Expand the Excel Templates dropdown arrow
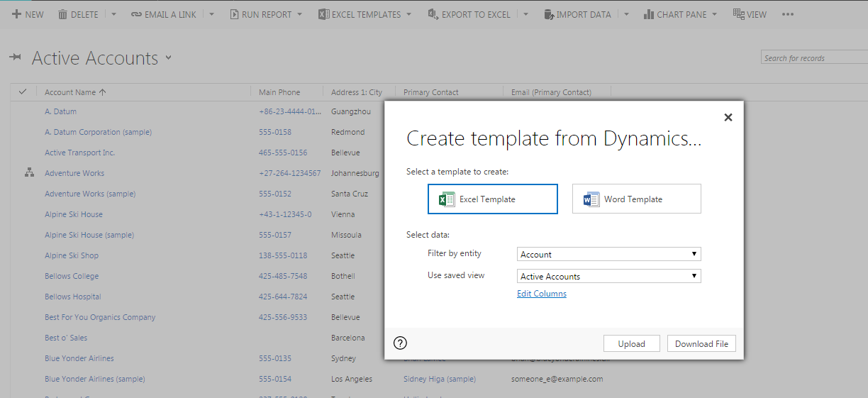868x398 pixels. pos(409,14)
